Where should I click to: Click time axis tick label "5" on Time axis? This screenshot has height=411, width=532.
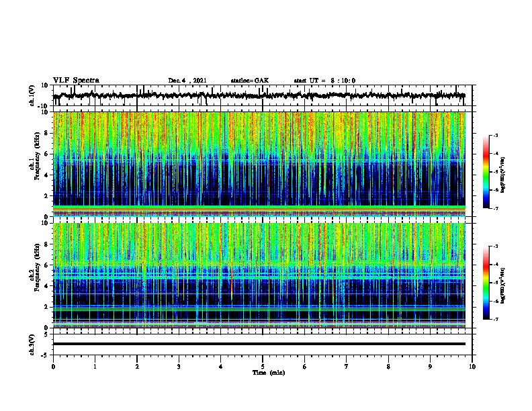(263, 367)
